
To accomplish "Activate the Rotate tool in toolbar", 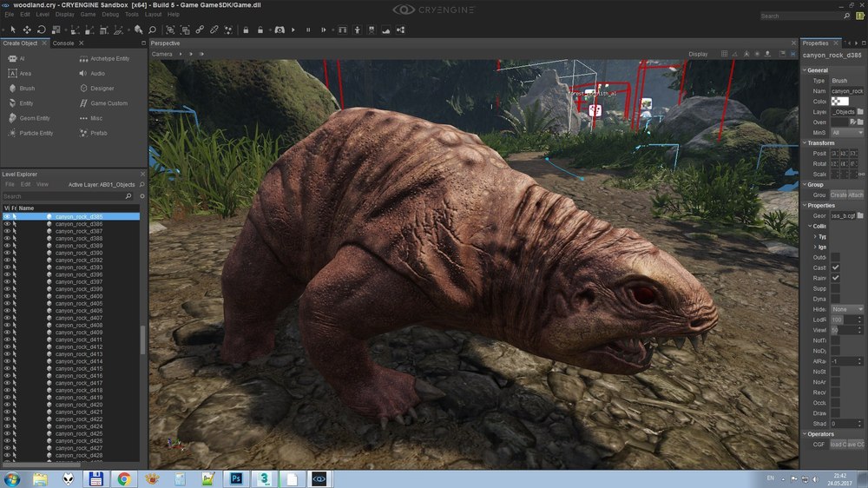I will [x=42, y=30].
